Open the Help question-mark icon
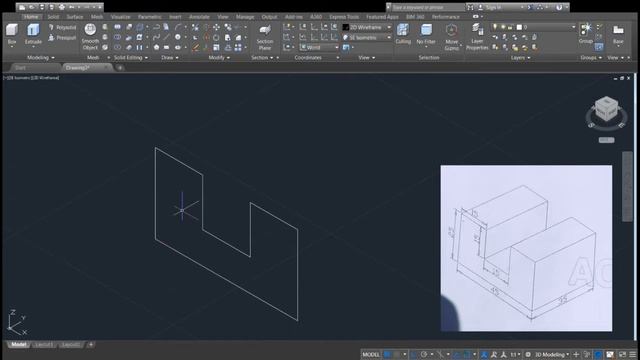Screen dimensions: 640x360 click(x=559, y=7)
